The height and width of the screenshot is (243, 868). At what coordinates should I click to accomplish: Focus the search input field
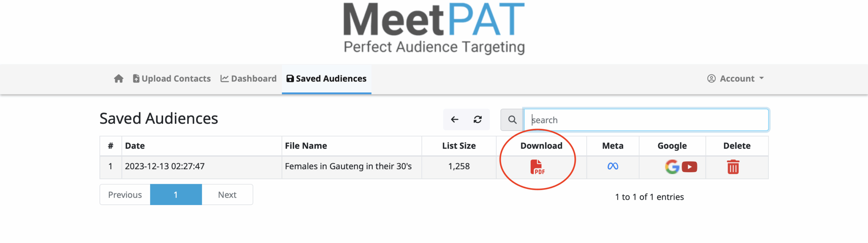coord(646,120)
